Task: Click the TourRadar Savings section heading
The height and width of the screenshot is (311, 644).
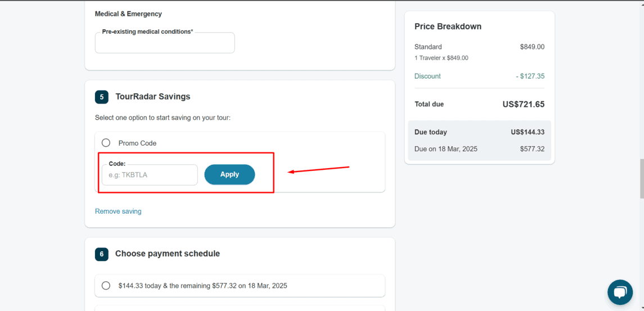Action: [x=153, y=97]
